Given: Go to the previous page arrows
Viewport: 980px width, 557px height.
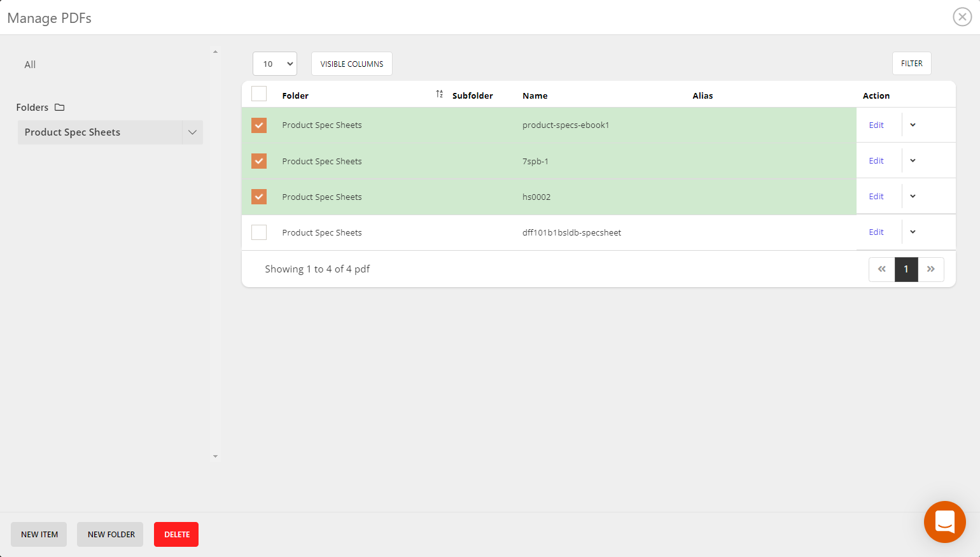Looking at the screenshot, I should [x=881, y=269].
